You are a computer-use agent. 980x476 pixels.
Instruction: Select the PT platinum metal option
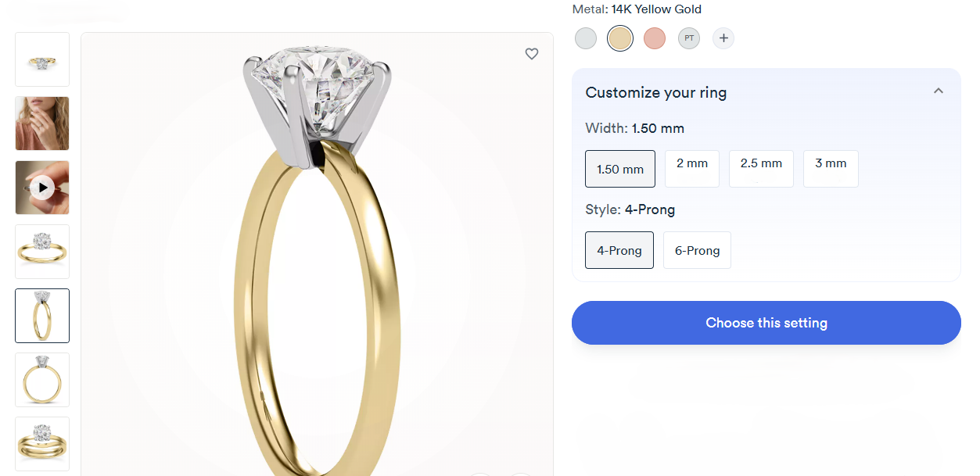pyautogui.click(x=688, y=38)
